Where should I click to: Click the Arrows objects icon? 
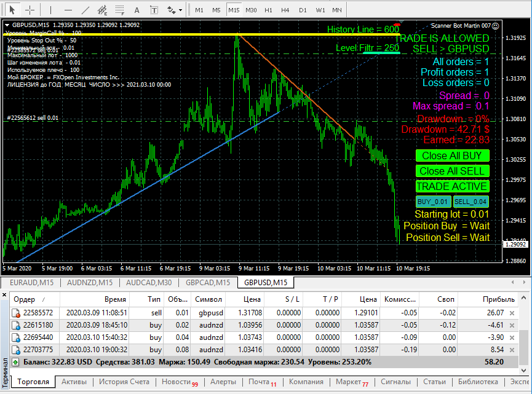(172, 10)
